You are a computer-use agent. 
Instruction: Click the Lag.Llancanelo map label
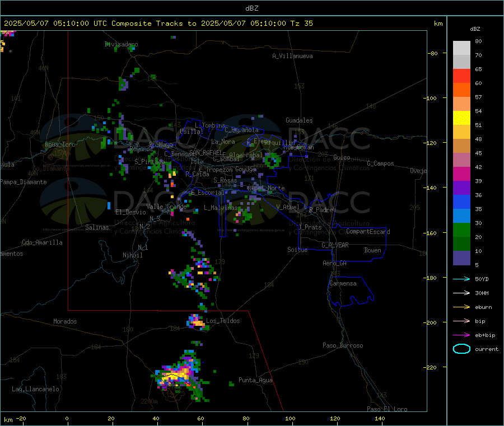point(35,389)
